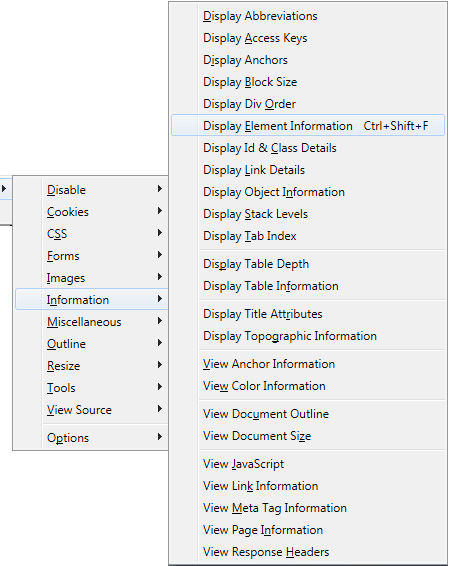Expand the Cookies submenu arrow
449x566 pixels.
[x=160, y=211]
